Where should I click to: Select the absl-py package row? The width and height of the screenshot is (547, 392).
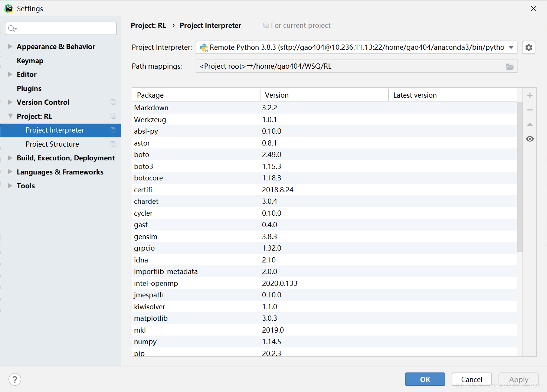pyautogui.click(x=324, y=131)
